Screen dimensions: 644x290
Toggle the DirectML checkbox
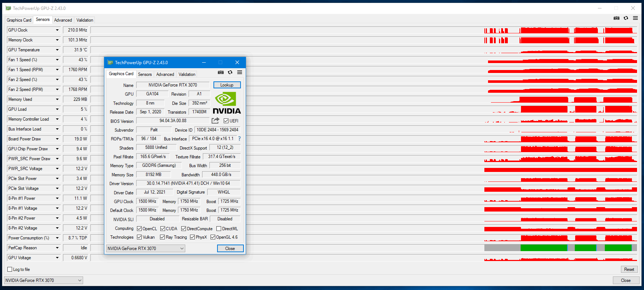[x=219, y=229]
